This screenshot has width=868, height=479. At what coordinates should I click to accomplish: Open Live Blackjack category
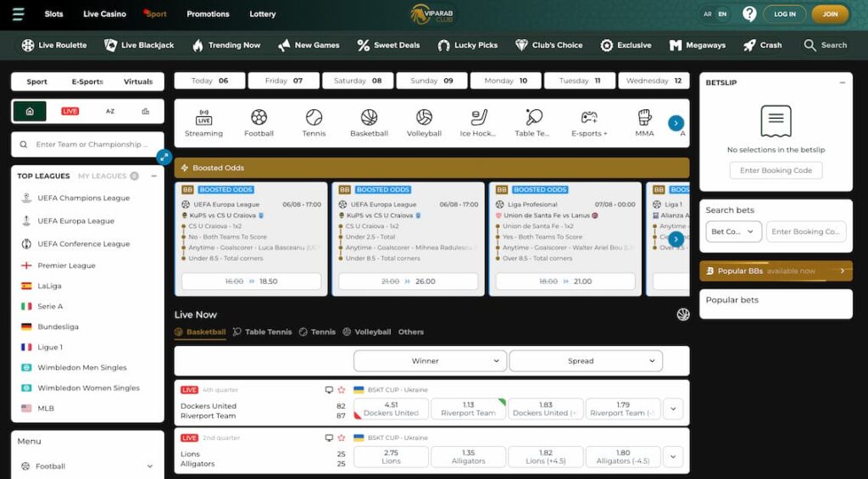tap(139, 46)
